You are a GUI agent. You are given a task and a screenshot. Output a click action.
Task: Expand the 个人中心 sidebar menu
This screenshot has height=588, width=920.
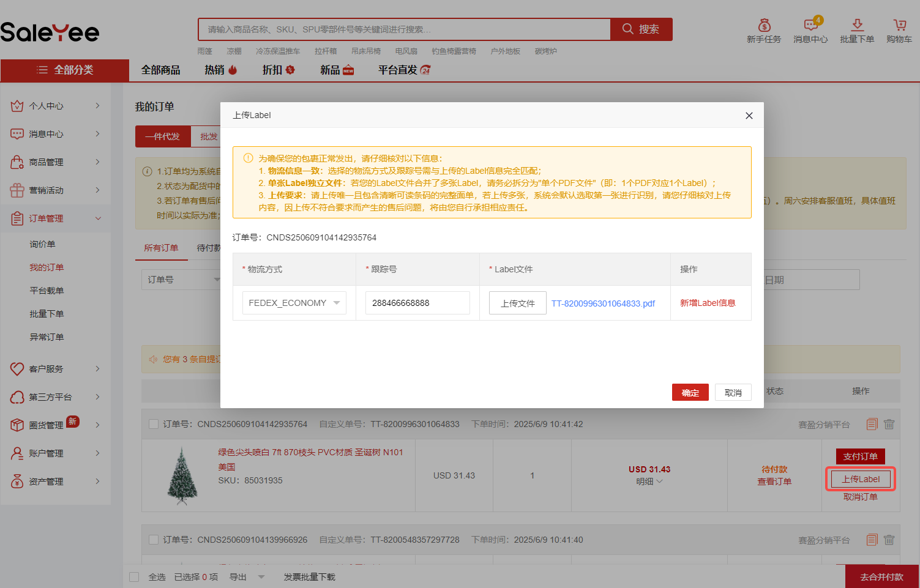tap(55, 106)
